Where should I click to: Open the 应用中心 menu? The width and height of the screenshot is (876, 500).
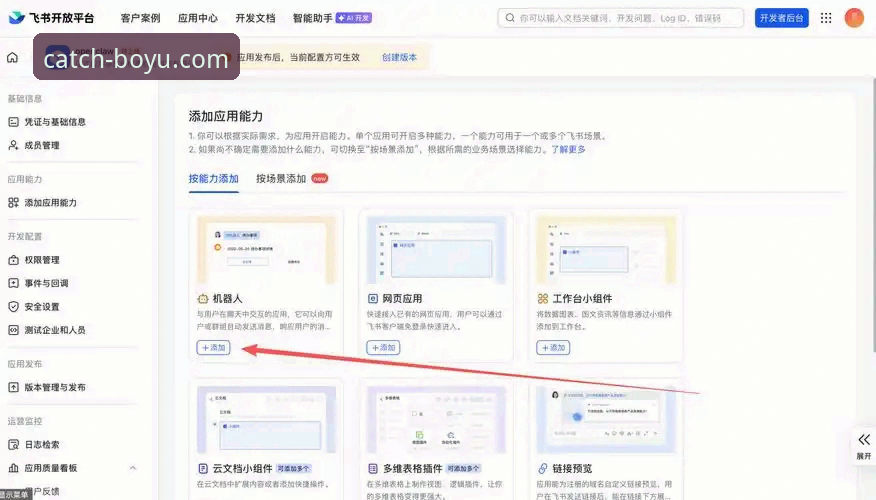(198, 18)
